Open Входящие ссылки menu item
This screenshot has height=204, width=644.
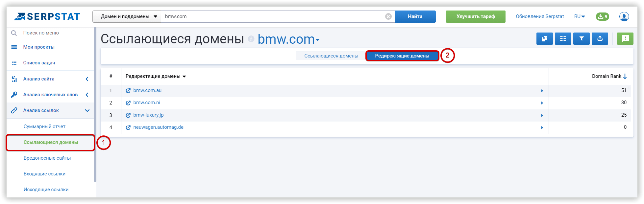(44, 174)
